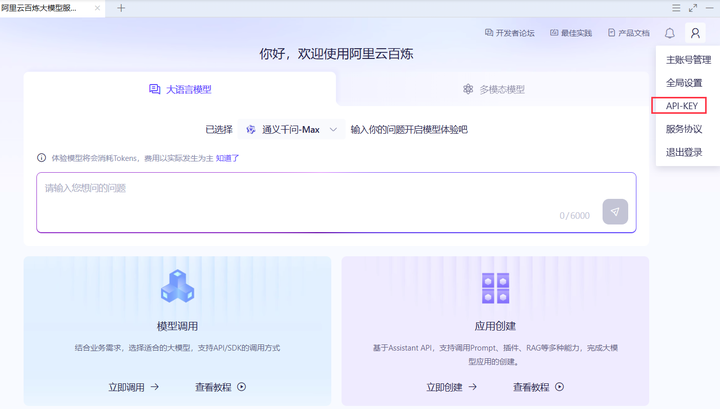Viewport: 720px width, 409px height.
Task: Click the arrow icon after 立即调用
Action: coord(155,387)
